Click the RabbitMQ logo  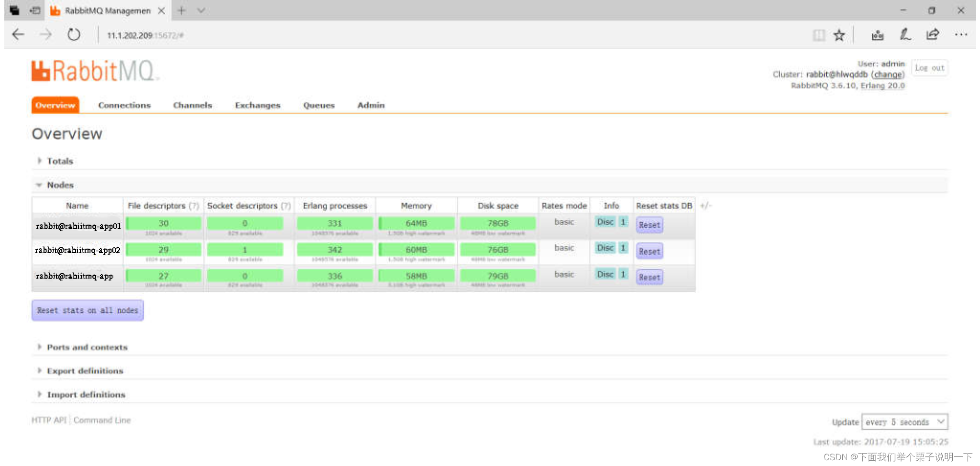point(95,71)
